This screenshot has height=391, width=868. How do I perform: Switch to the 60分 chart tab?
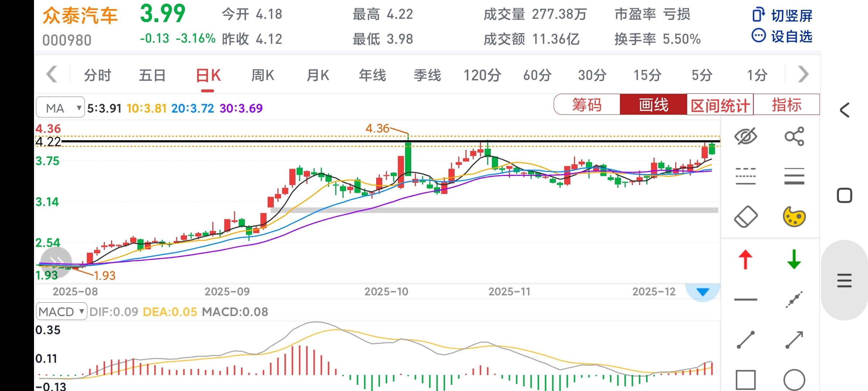(537, 75)
